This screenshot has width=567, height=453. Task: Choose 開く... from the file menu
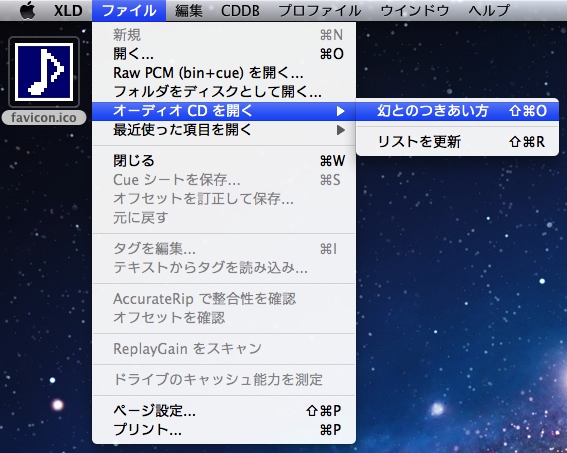pos(224,54)
